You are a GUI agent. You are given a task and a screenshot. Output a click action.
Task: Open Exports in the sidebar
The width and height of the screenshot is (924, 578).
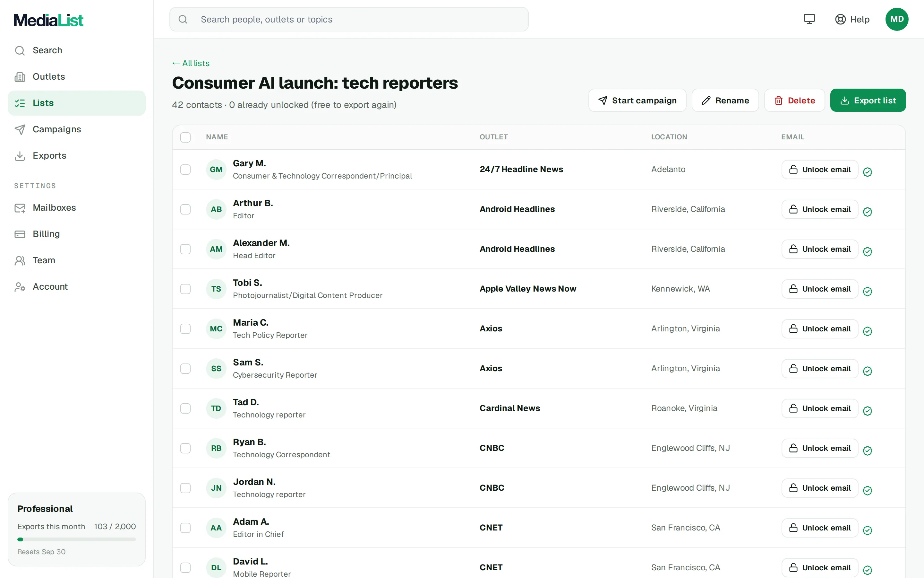click(76, 156)
